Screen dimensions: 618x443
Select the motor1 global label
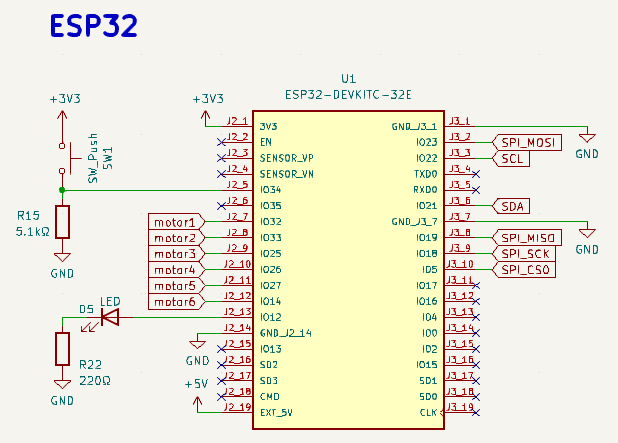pos(177,222)
